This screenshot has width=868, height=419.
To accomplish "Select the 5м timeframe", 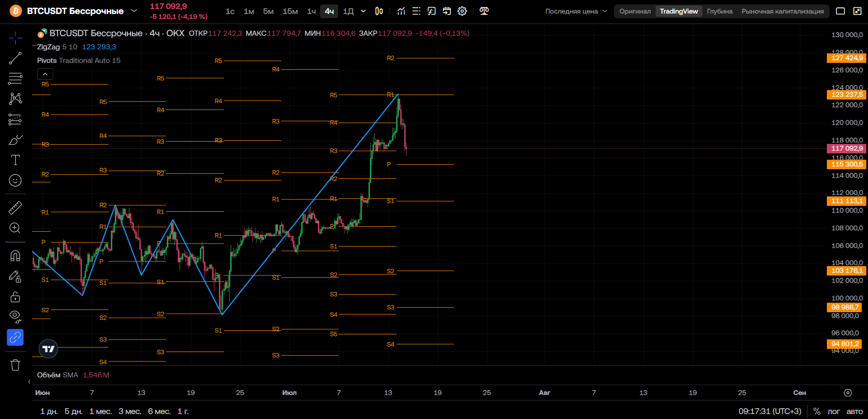I will [x=269, y=11].
